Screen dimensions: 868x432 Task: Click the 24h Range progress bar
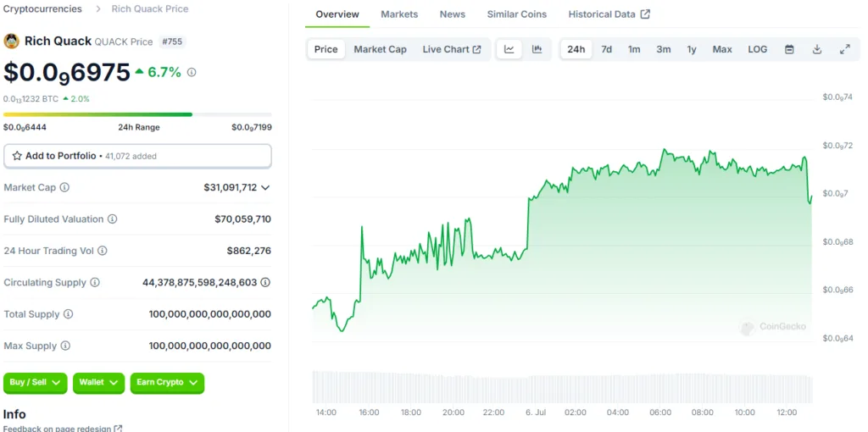coord(137,114)
